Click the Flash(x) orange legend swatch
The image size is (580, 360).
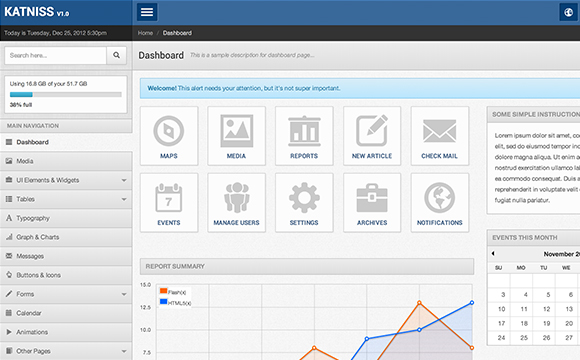(163, 291)
